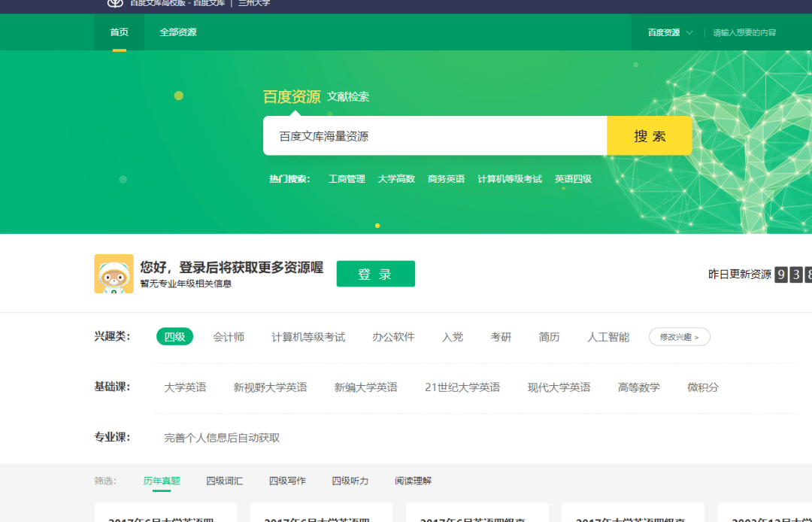
Task: Search hot keyword 工商管理
Action: point(347,179)
